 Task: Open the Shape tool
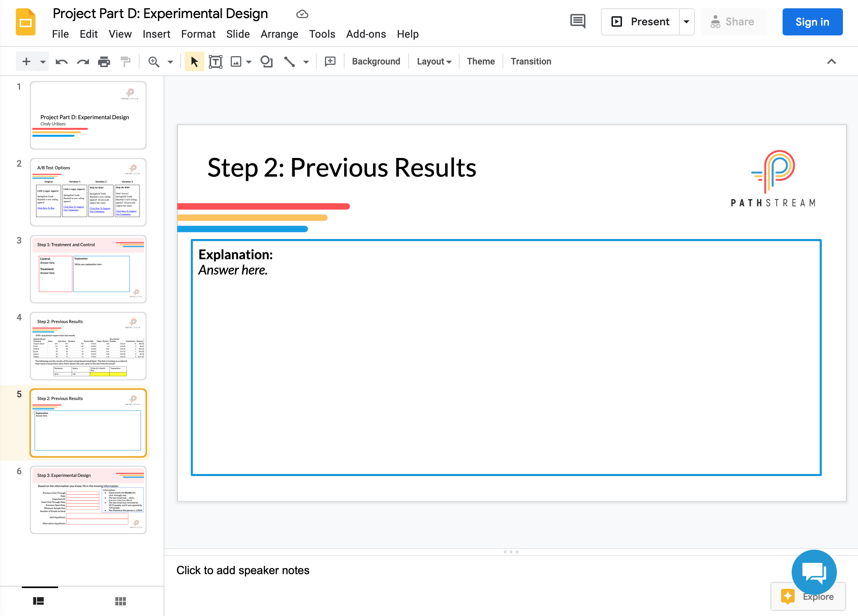click(266, 61)
